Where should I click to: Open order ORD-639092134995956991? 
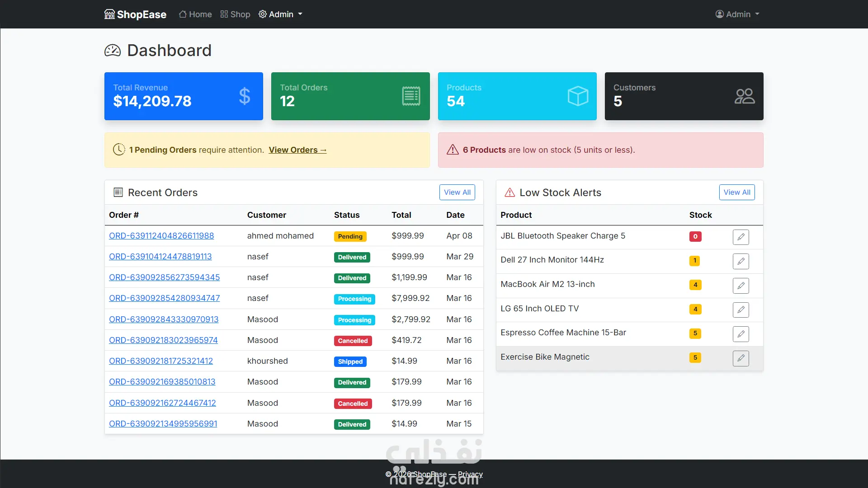[x=163, y=424]
